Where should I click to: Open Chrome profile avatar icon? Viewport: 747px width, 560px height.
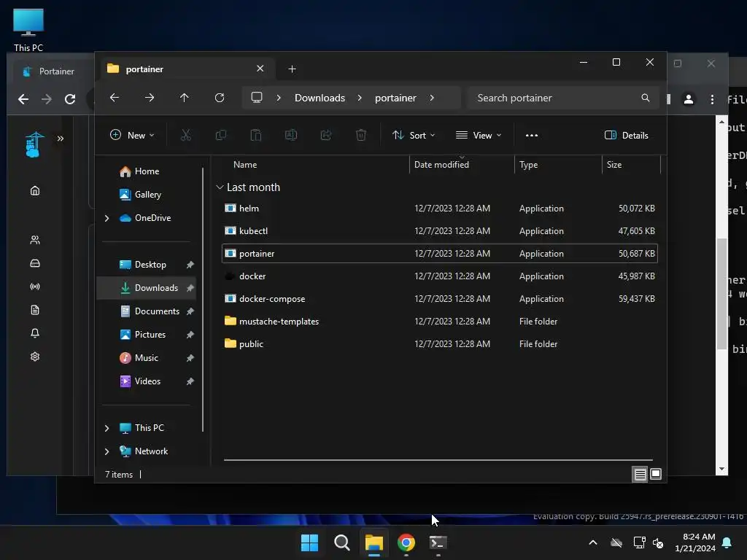click(689, 99)
